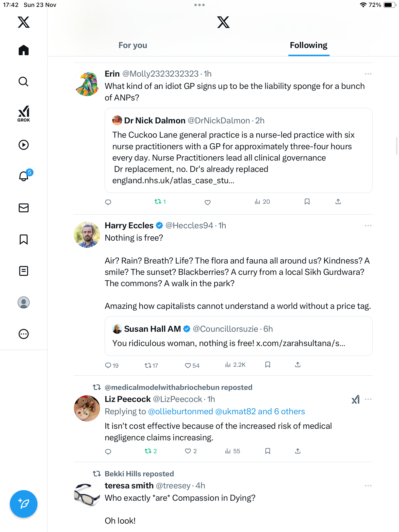Open quoted Susan Hall AM post
The width and height of the screenshot is (399, 532).
[238, 336]
